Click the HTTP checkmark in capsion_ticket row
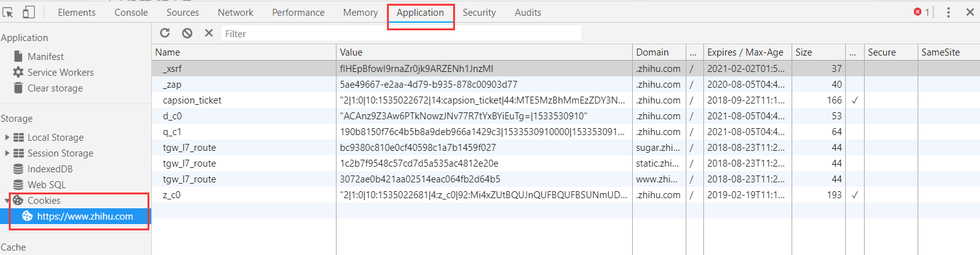 (x=855, y=100)
